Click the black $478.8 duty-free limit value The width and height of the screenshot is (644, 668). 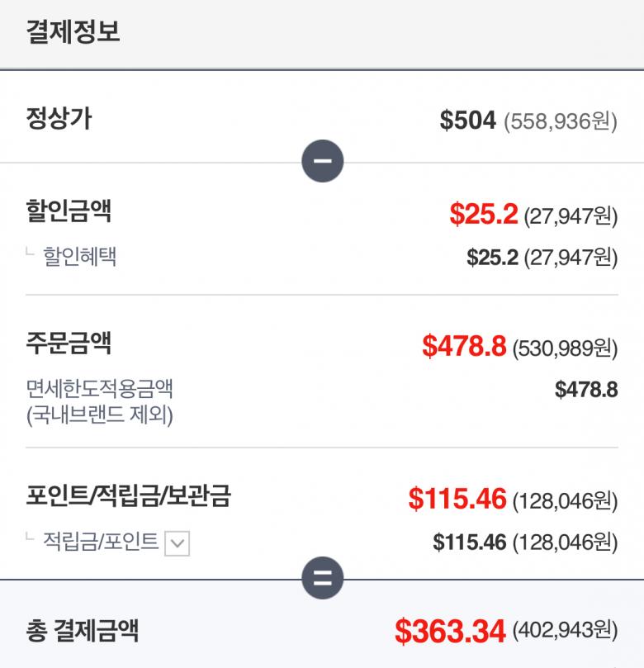(586, 389)
